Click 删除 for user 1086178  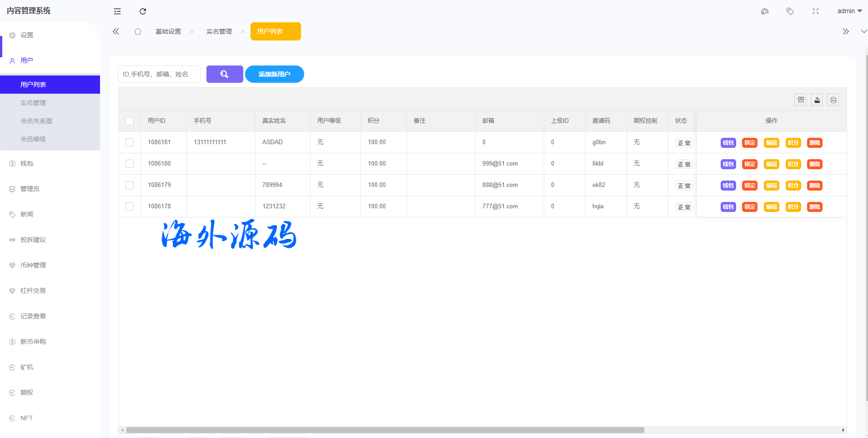pos(814,207)
